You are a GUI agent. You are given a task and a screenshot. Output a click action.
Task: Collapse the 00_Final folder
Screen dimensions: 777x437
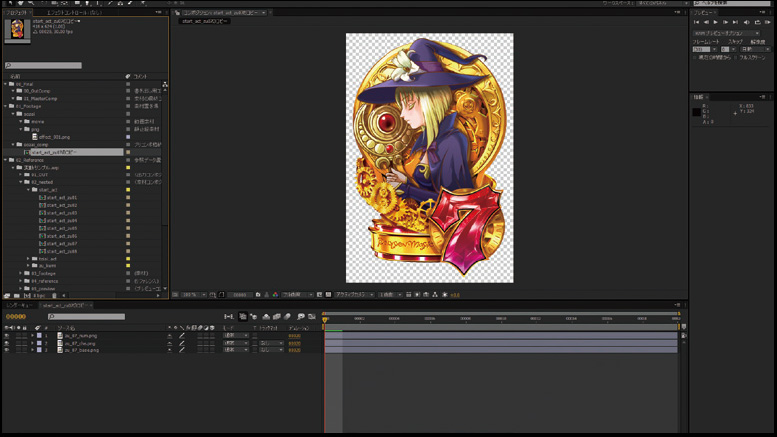coord(5,84)
